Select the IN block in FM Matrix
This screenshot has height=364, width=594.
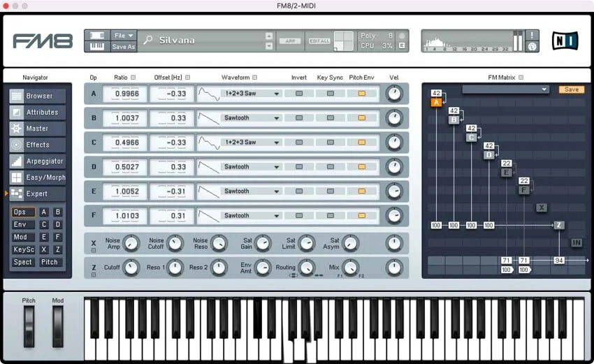point(577,243)
